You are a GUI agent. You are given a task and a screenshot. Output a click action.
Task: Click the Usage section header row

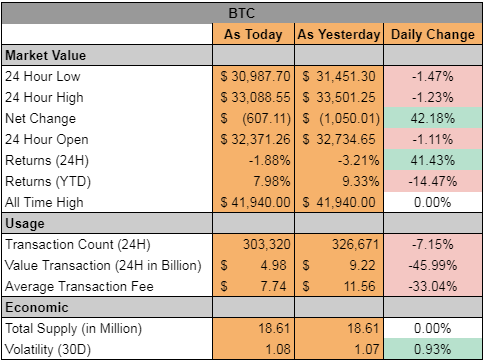[x=242, y=223]
